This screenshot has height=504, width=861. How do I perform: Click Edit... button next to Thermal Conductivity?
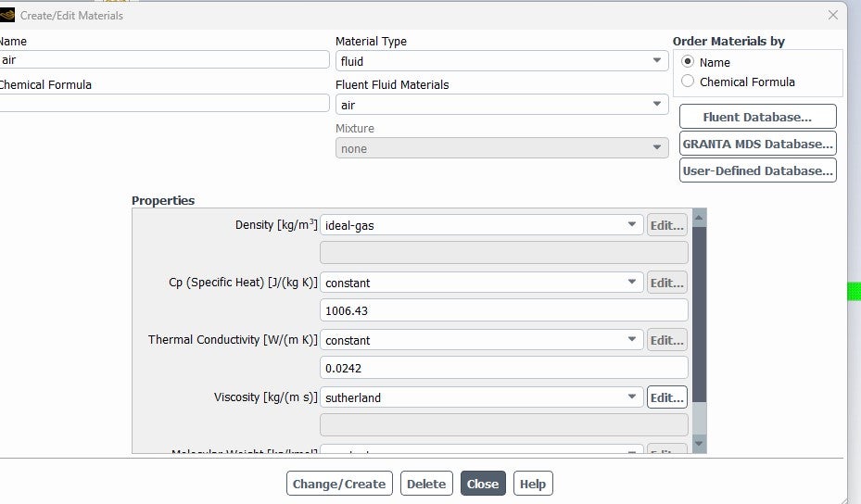point(666,340)
